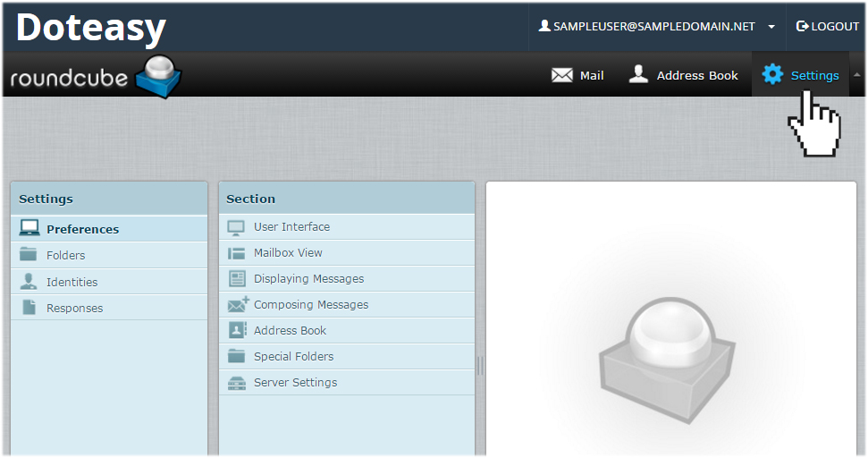Viewport: 868px width, 458px height.
Task: Click the splitter handle beside the Section panel
Action: (x=480, y=366)
